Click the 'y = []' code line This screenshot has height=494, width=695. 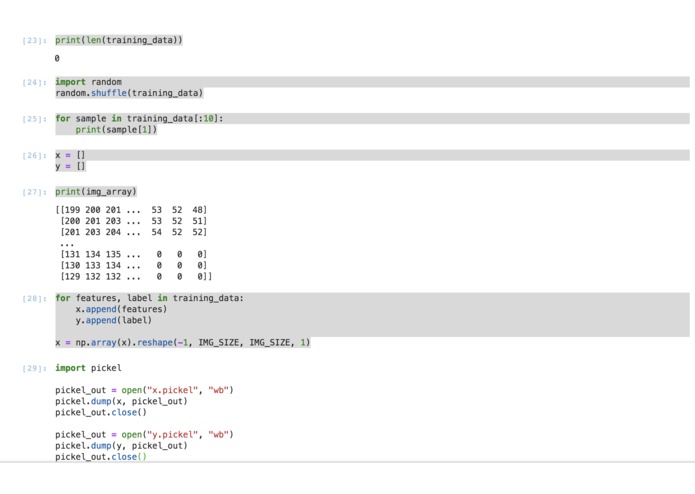(70, 166)
